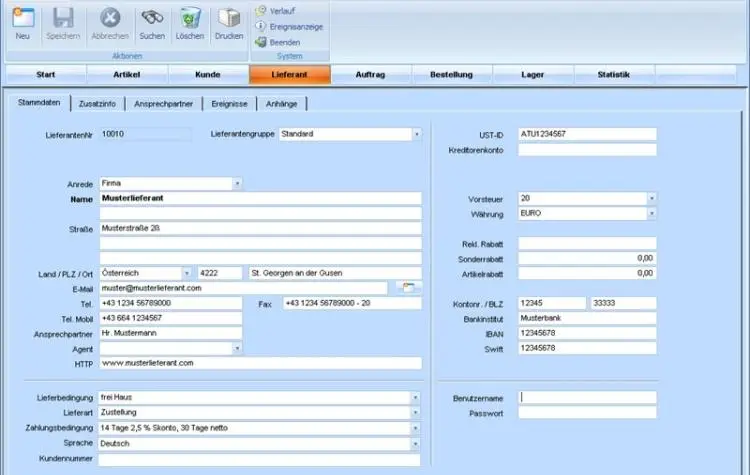Open the Statistik module
The height and width of the screenshot is (475, 750).
point(613,75)
